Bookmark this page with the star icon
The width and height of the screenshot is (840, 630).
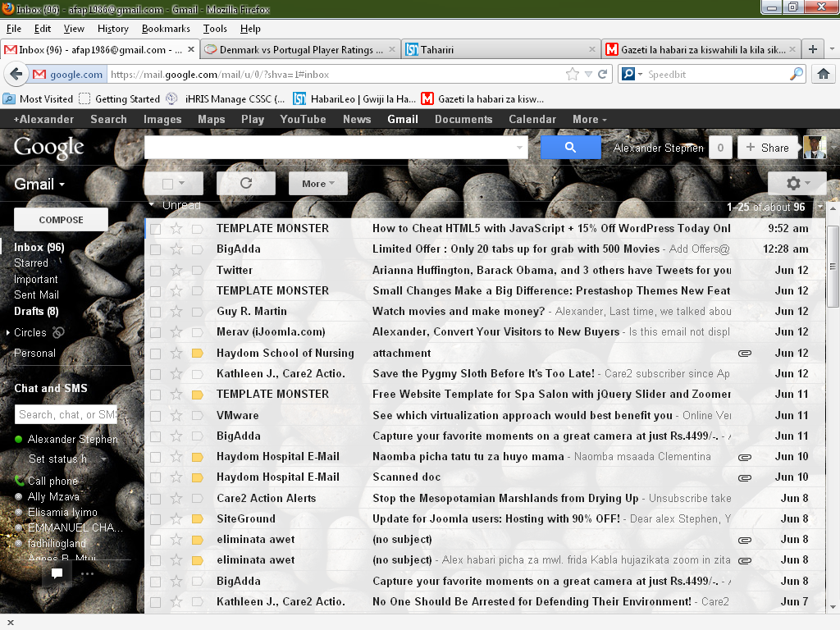[x=572, y=74]
